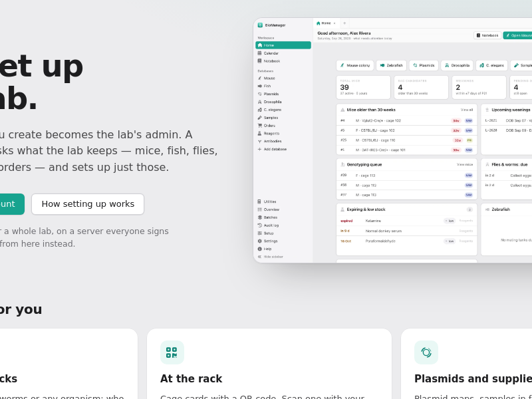Viewport: 532px width, 399px height.
Task: Click the Normal donkey serum row
Action: [406, 231]
